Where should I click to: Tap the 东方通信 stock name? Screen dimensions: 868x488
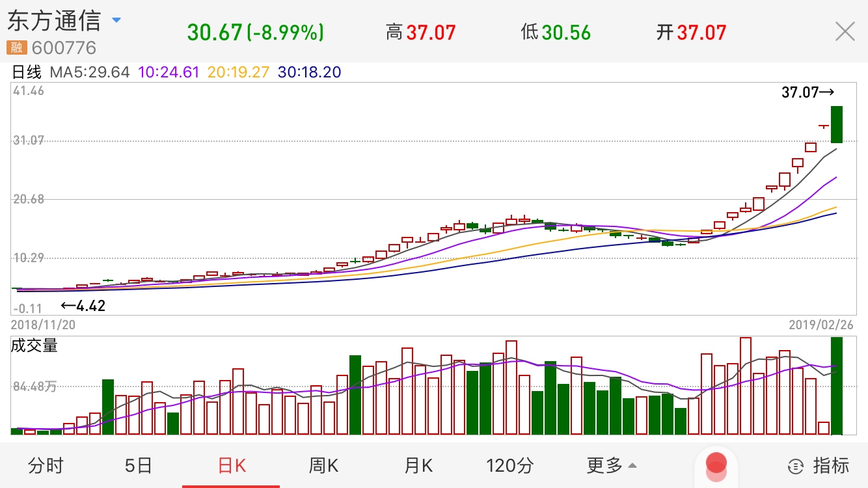(x=54, y=21)
